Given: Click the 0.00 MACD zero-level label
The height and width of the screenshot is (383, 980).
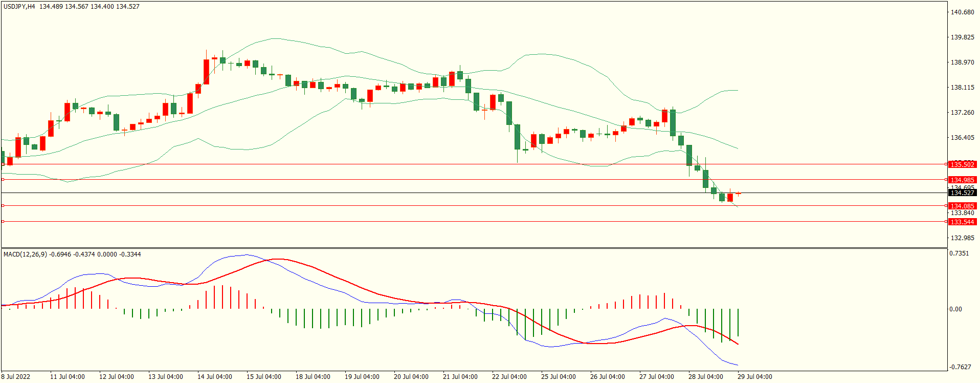Looking at the screenshot, I should (955, 309).
